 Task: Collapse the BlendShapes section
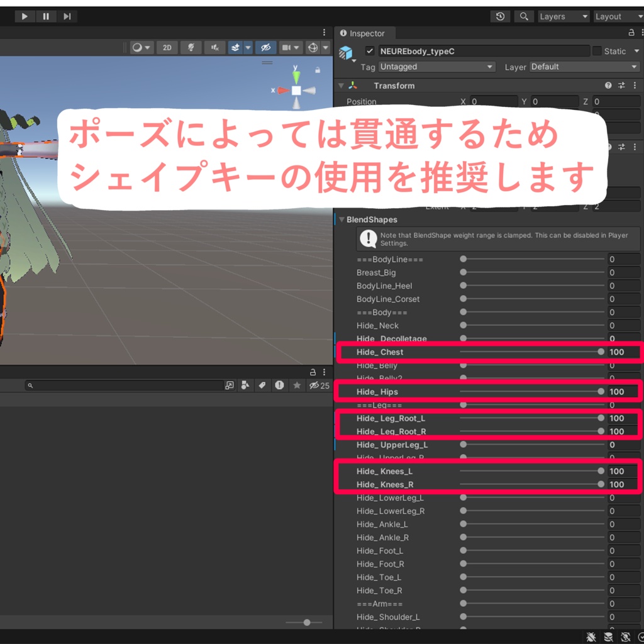click(x=341, y=219)
